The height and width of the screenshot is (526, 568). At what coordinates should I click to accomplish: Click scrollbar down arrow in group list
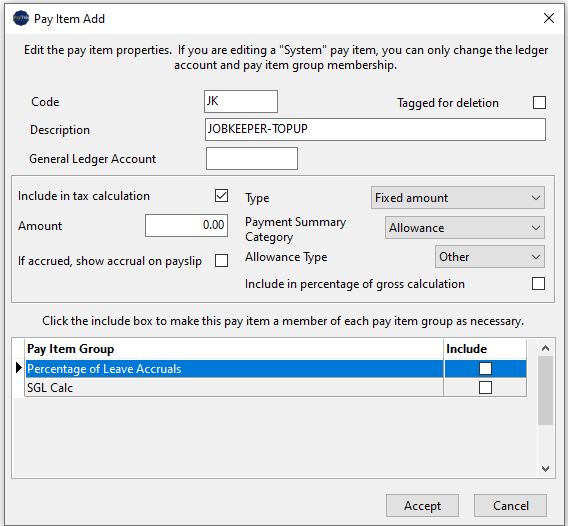point(545,468)
